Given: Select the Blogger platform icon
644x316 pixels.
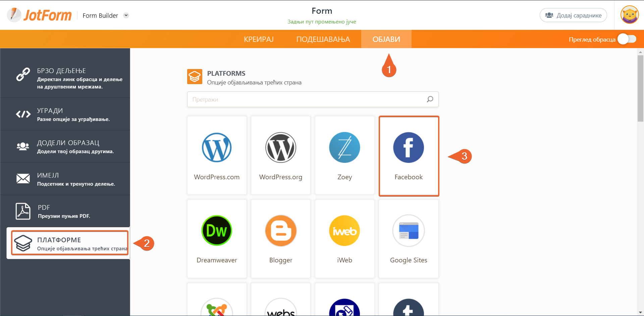Looking at the screenshot, I should click(280, 231).
